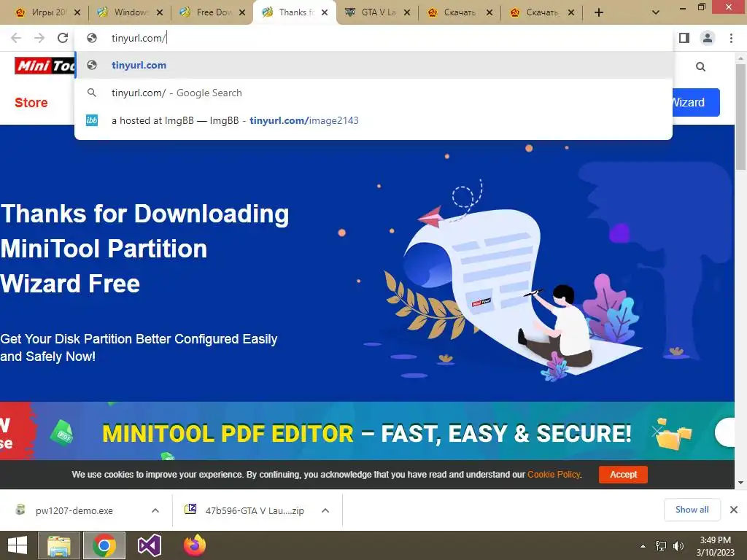
Task: Click the MiniTool logo
Action: click(x=44, y=66)
